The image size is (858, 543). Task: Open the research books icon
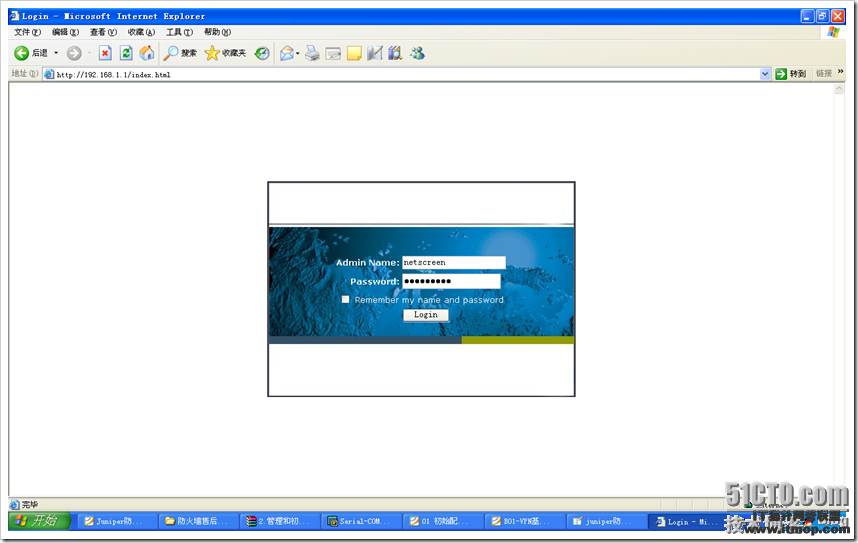pos(395,53)
